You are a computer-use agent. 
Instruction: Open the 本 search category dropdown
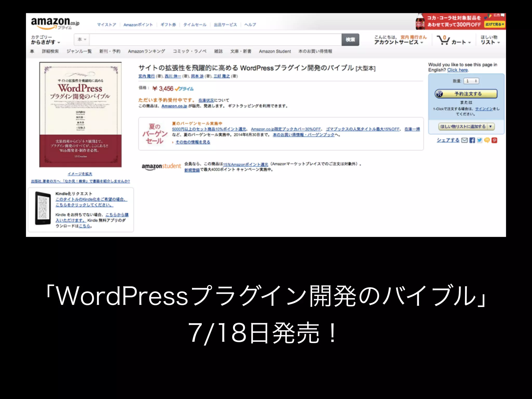[x=82, y=39]
